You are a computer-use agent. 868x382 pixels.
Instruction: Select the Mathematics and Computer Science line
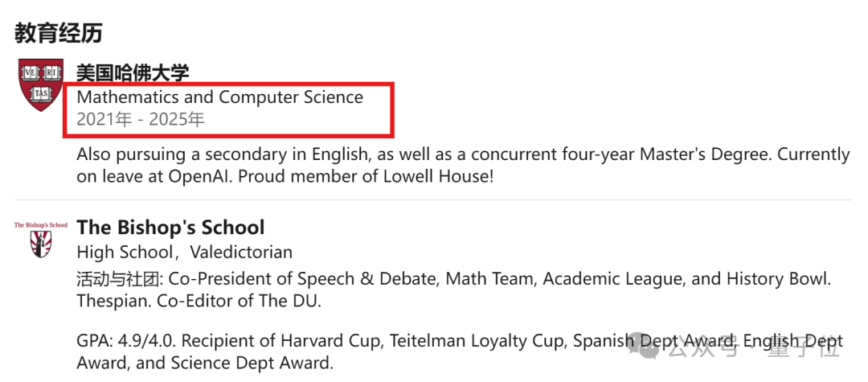(219, 97)
